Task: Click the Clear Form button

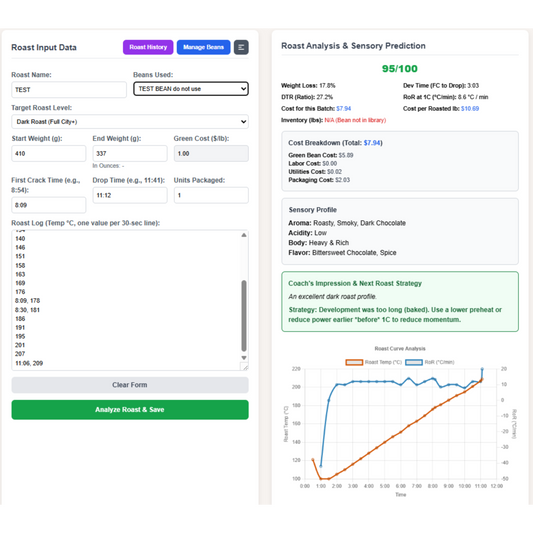Action: 130,385
